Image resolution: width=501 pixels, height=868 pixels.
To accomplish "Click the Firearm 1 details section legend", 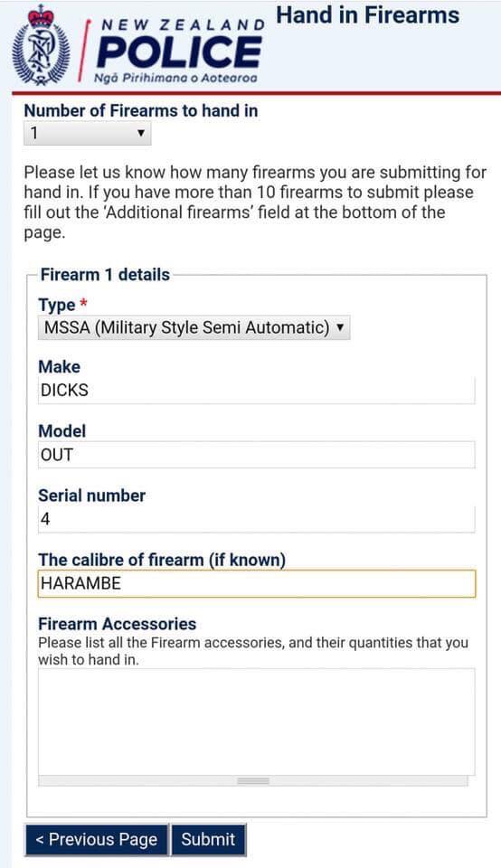I will click(105, 275).
